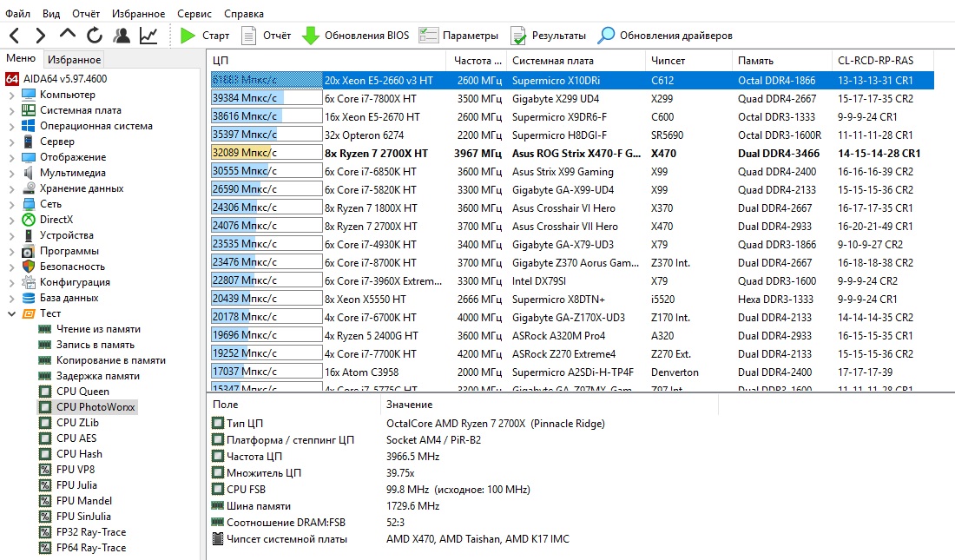Sort by the Чипсет column header
This screenshot has height=560, width=955.
(688, 60)
